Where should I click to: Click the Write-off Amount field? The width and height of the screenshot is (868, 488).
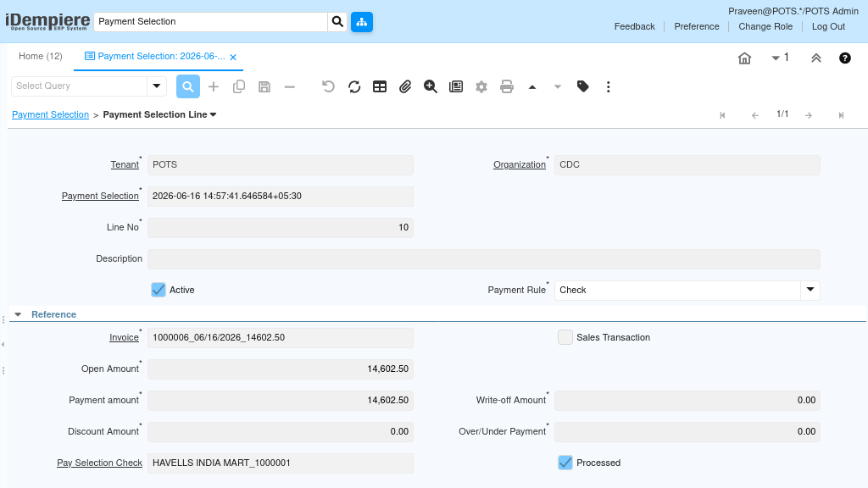tap(687, 400)
